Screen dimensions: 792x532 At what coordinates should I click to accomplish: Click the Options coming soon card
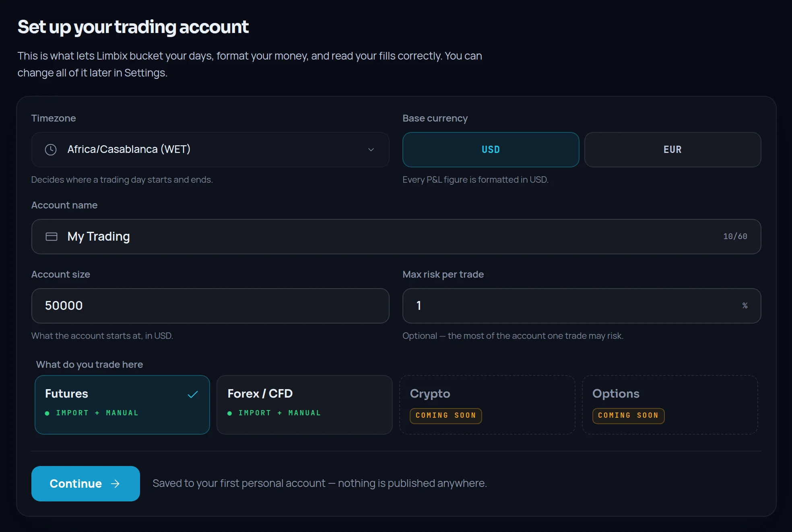(x=670, y=405)
